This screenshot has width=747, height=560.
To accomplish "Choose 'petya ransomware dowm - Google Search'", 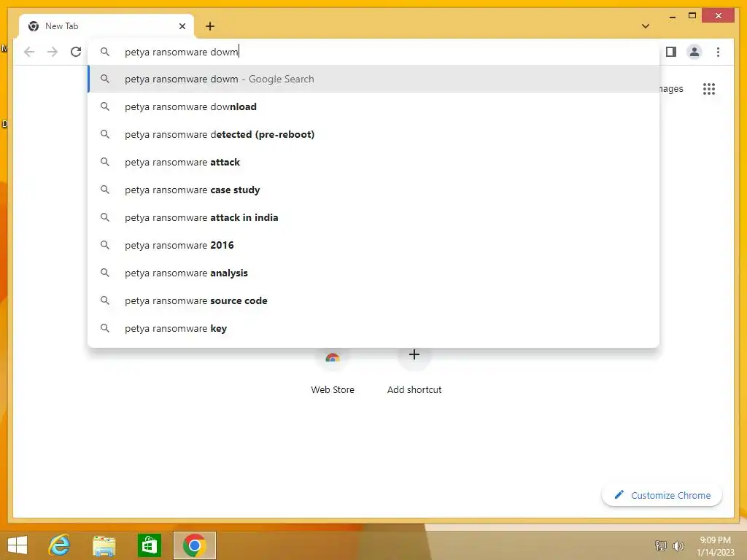I will point(373,79).
